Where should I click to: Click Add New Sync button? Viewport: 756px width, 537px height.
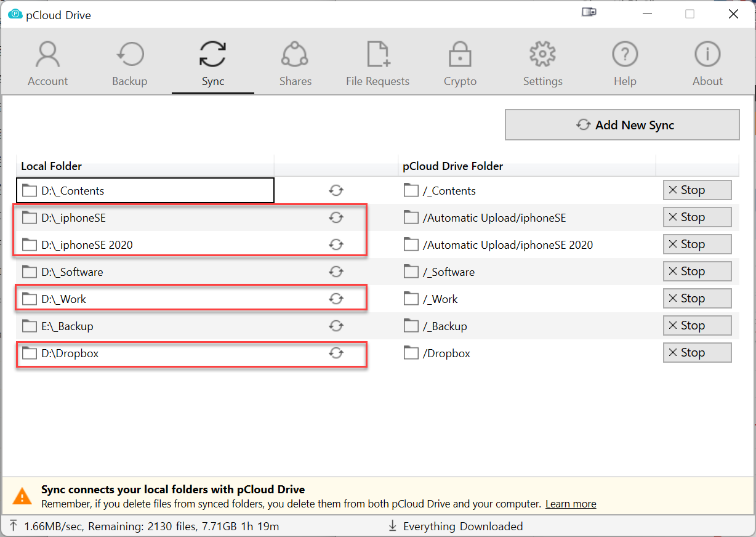622,125
